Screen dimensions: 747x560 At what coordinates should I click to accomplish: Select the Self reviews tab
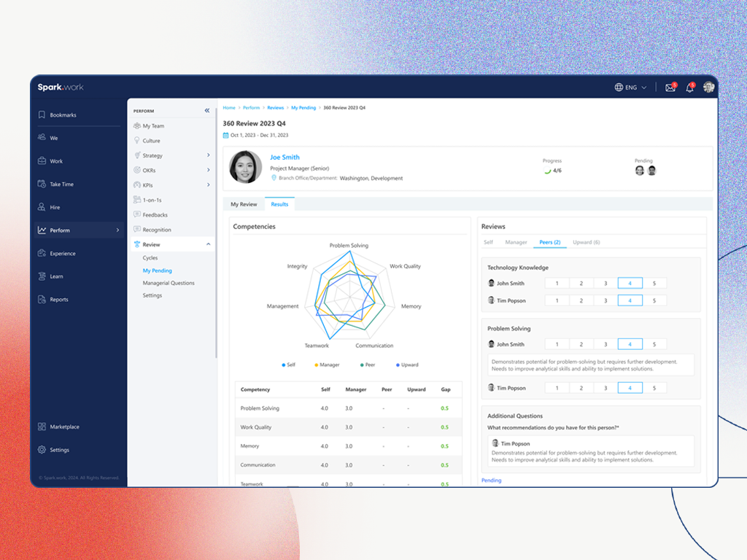(x=488, y=242)
